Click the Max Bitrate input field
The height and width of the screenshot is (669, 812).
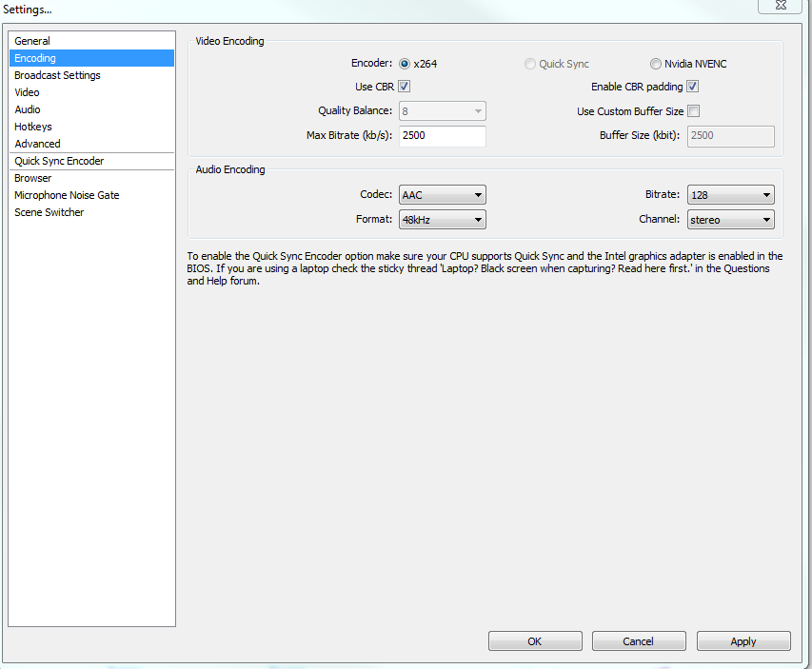tap(443, 136)
